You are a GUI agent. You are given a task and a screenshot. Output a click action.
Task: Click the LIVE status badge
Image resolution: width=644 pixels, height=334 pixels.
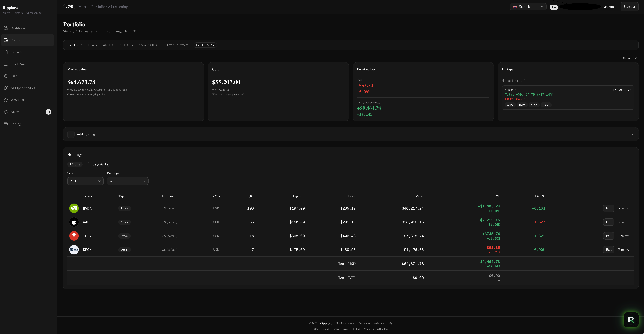[69, 7]
